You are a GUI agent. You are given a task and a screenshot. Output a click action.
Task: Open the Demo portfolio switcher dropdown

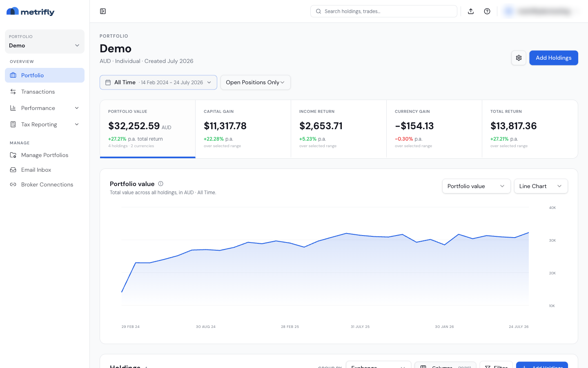45,41
